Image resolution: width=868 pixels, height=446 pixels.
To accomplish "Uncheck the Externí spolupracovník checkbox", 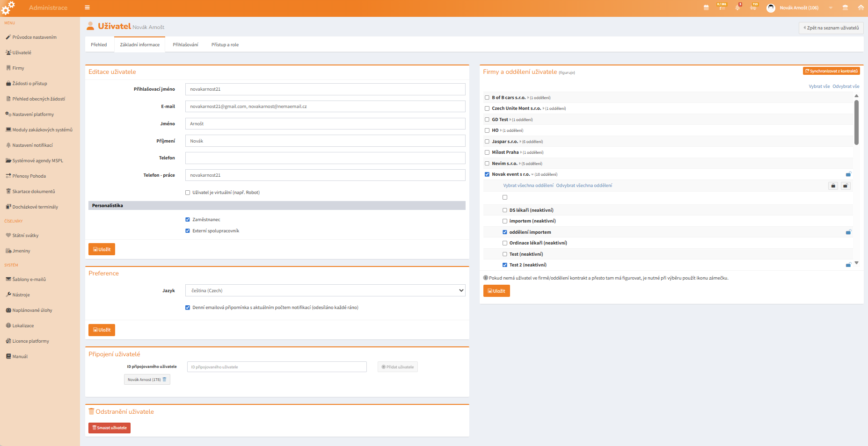I will click(x=188, y=231).
